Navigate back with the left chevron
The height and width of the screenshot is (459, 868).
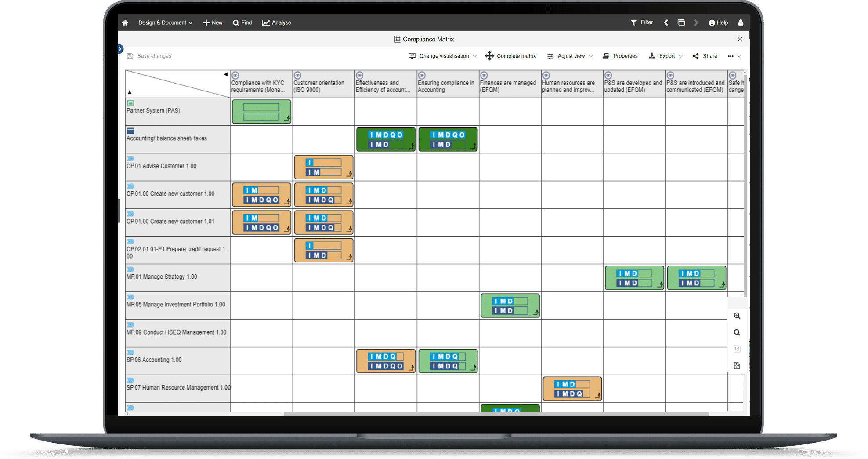[x=666, y=22]
